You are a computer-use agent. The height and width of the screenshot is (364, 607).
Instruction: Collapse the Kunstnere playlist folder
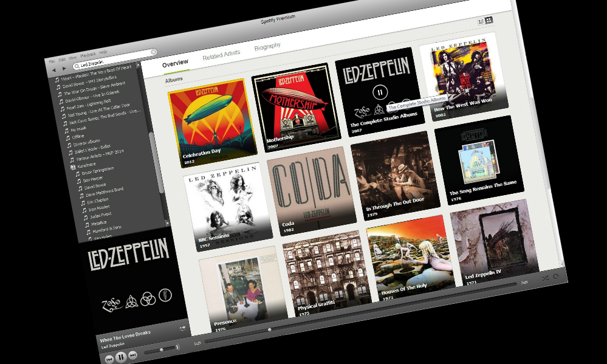73,167
